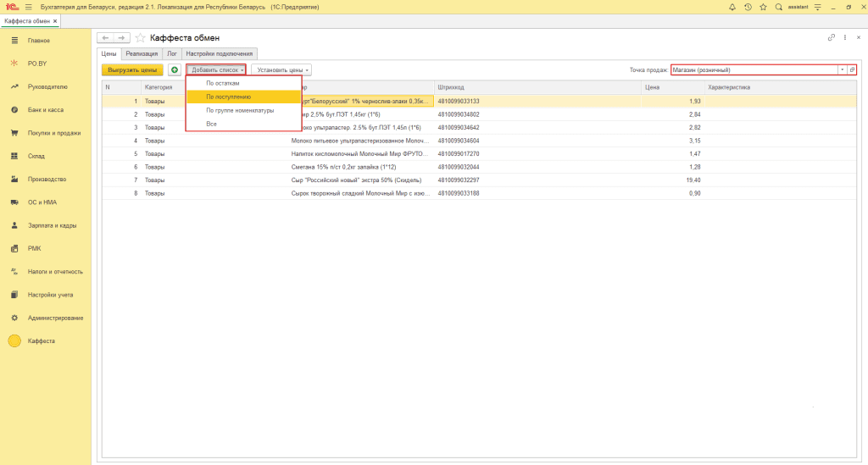Open ОС и НМА section icon
Image resolution: width=868 pixels, height=465 pixels.
coord(14,202)
